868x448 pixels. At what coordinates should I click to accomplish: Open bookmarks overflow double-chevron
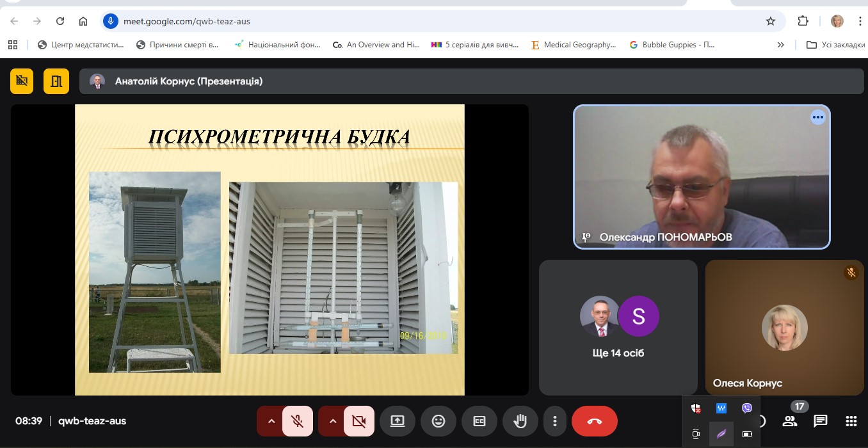tap(780, 45)
